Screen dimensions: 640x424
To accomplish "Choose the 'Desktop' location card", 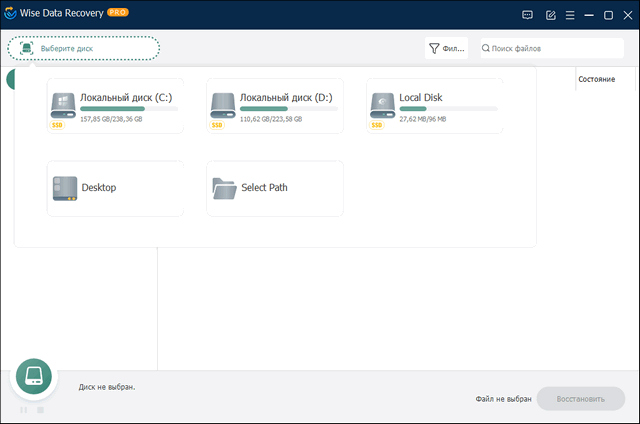I will (x=116, y=189).
